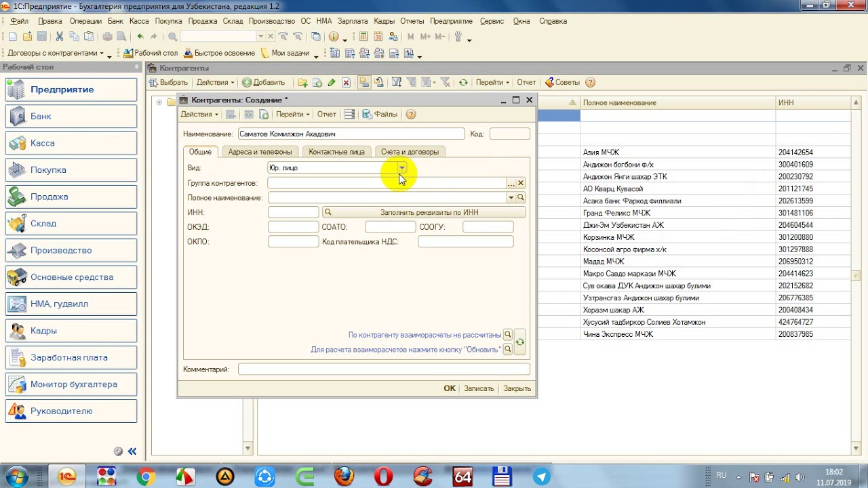Click the list settings icon before Файлы
The width and height of the screenshot is (868, 488).
point(350,115)
